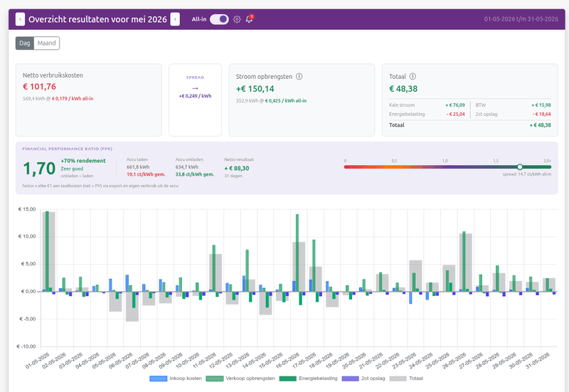Click Netto verbruikskosten value € 101,76
Viewport: 569px width, 392px height.
[39, 87]
